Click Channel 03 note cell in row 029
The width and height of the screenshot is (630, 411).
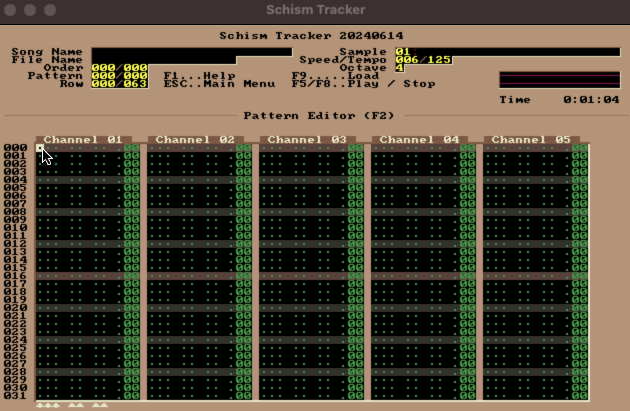pyautogui.click(x=272, y=380)
